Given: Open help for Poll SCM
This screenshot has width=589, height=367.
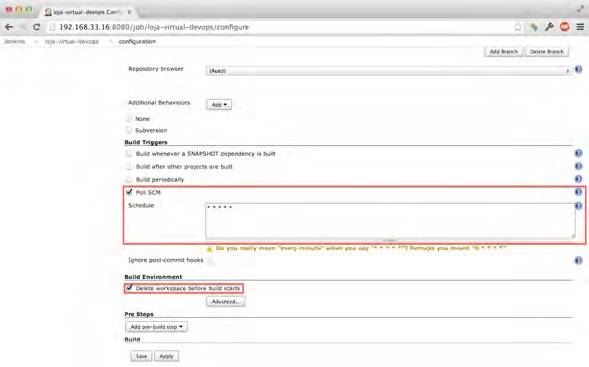Looking at the screenshot, I should click(x=578, y=192).
